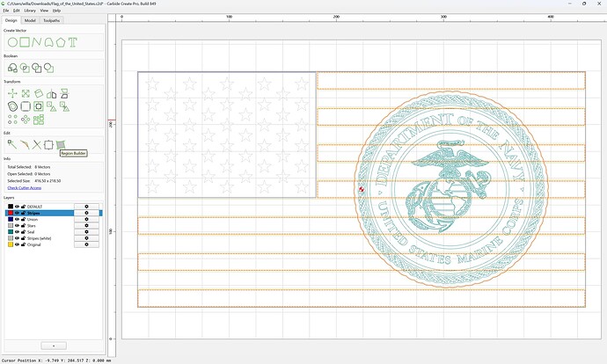Viewport: 607px width, 364px height.
Task: Add a new layer with plus button
Action: click(54, 346)
